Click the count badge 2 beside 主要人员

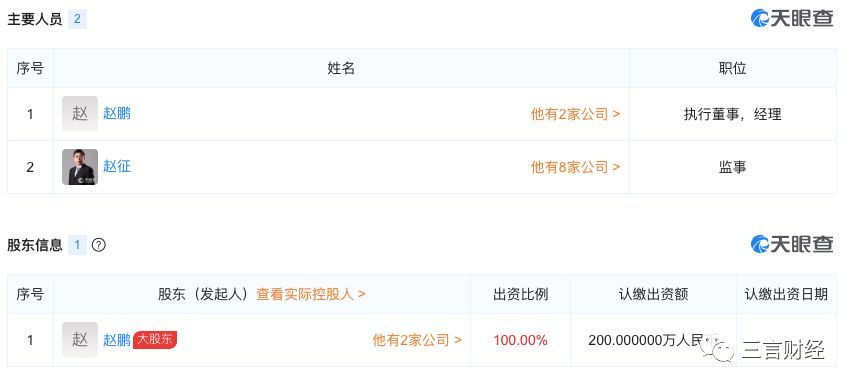pyautogui.click(x=77, y=19)
